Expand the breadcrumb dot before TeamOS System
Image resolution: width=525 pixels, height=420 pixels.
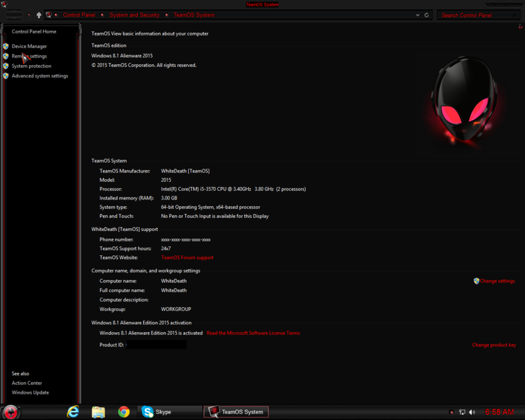point(167,14)
